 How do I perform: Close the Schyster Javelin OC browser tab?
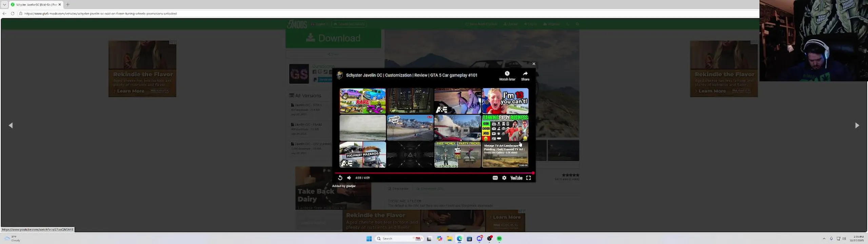(x=60, y=4)
